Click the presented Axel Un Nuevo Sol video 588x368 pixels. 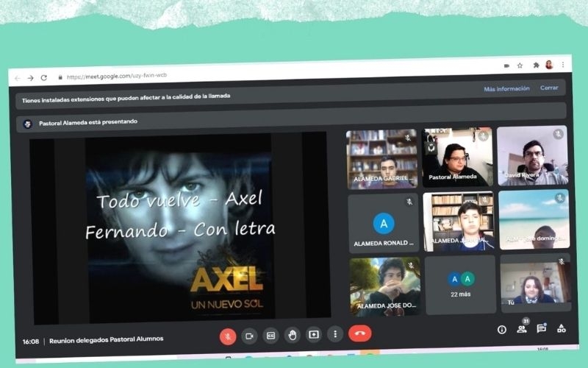[180, 227]
